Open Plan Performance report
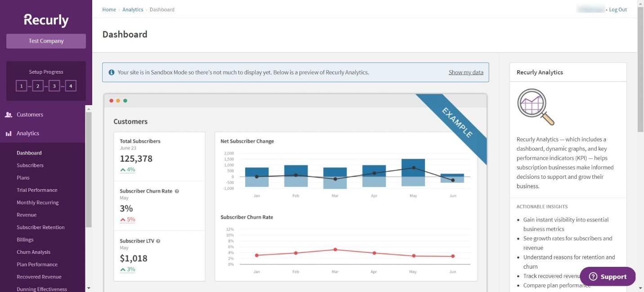Viewport: 644px width, 292px height. tap(37, 265)
